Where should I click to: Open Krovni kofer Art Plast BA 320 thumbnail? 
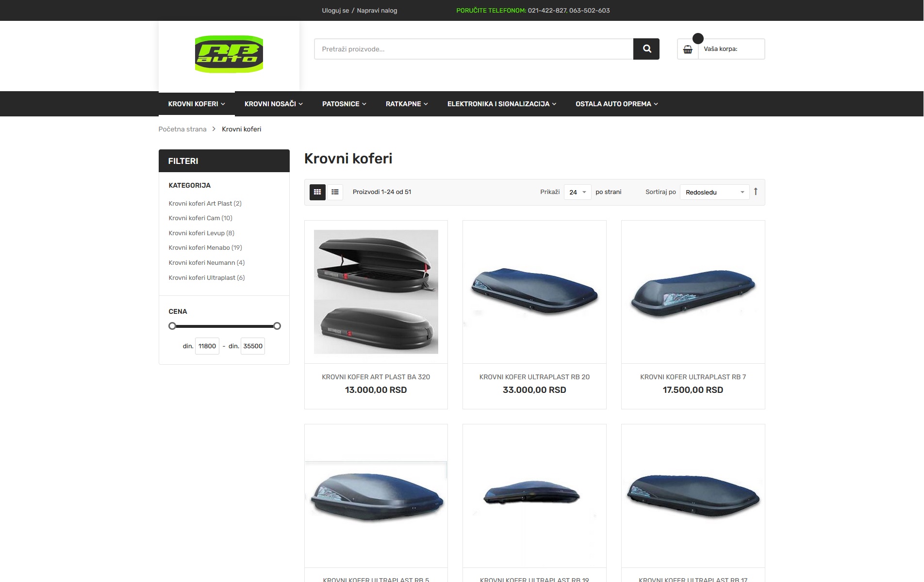pyautogui.click(x=376, y=292)
